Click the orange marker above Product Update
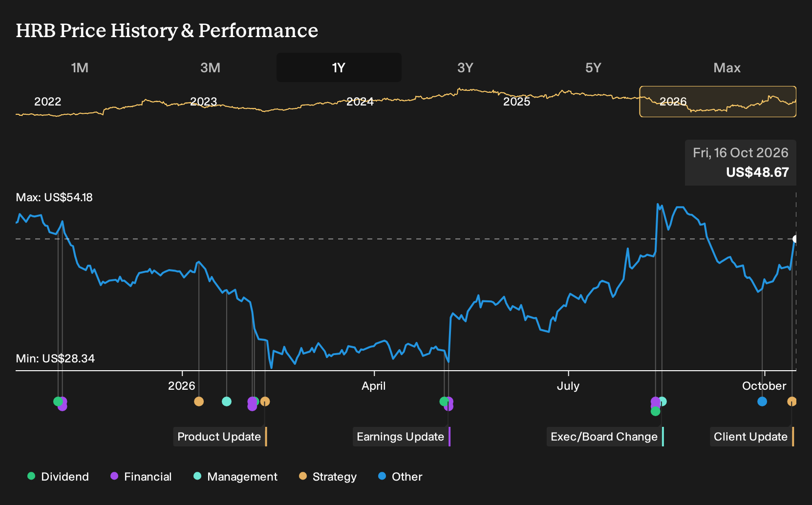812x505 pixels. [x=265, y=401]
